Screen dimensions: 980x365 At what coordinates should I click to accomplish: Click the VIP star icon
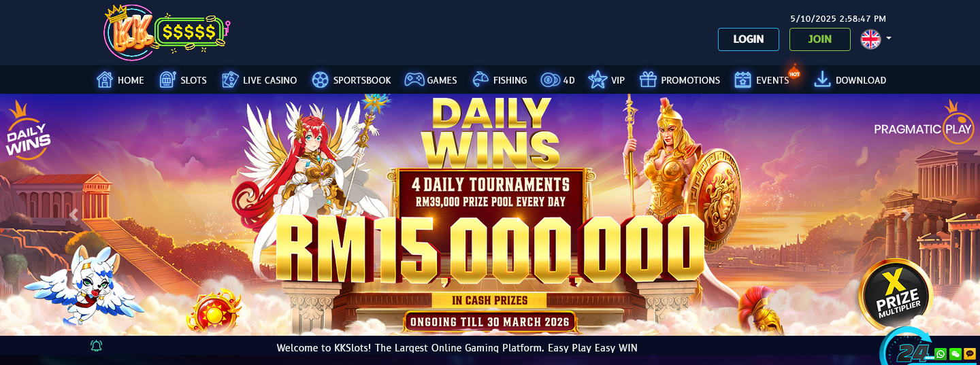coord(598,80)
